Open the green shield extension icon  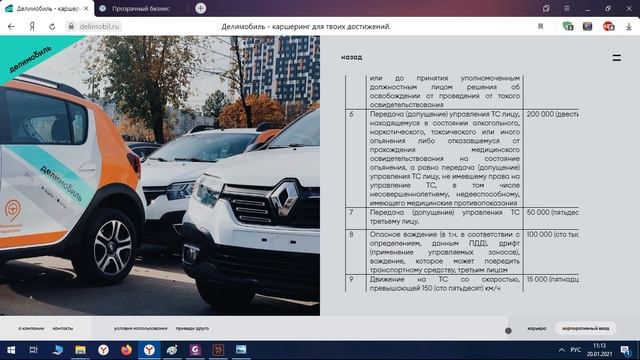click(x=568, y=27)
